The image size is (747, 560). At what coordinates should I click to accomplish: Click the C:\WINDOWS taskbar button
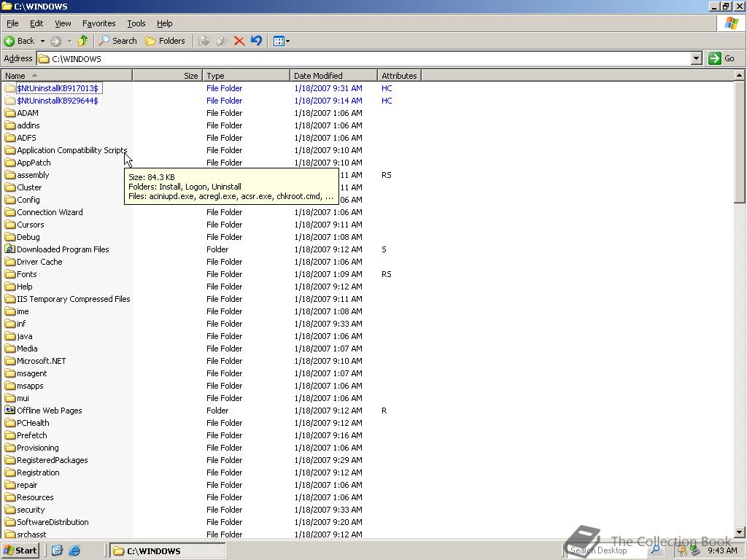click(x=167, y=551)
